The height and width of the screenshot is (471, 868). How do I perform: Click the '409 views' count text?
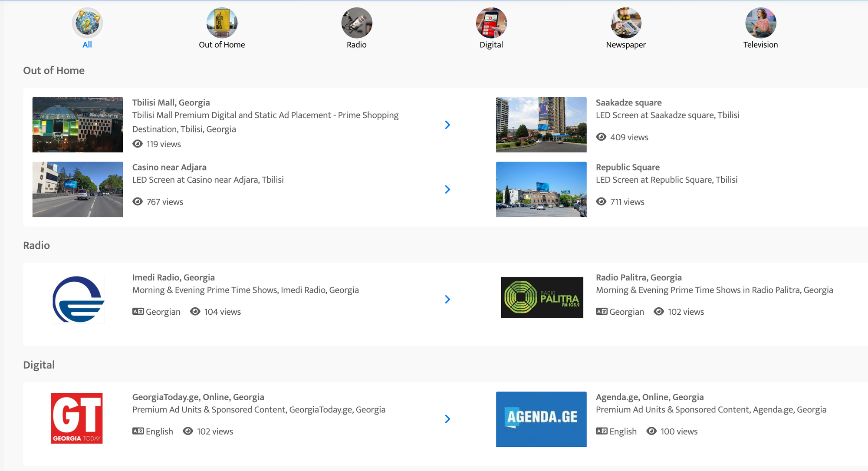pos(629,137)
